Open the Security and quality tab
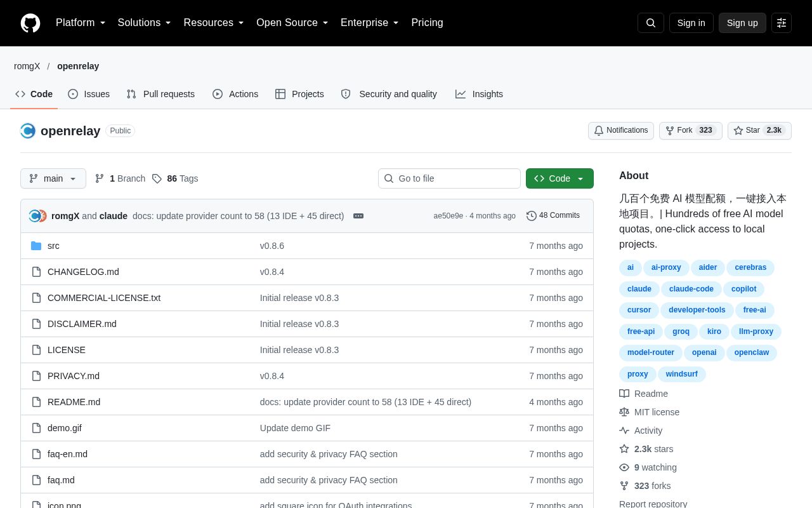 point(389,94)
